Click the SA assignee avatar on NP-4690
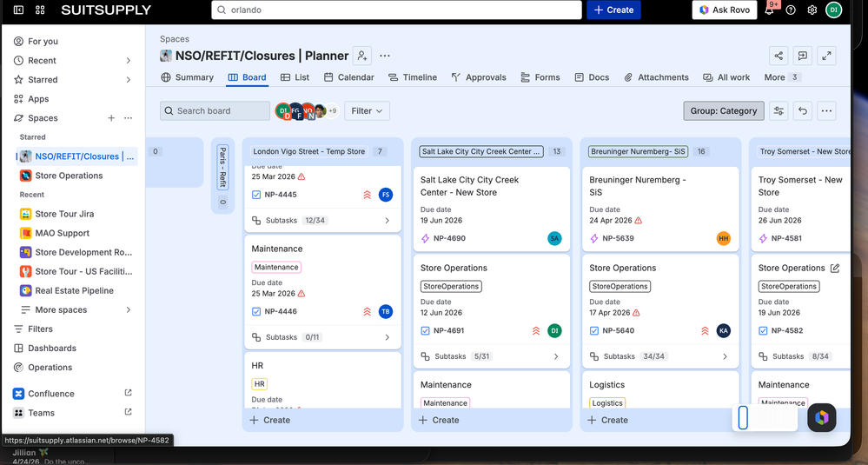 554,239
